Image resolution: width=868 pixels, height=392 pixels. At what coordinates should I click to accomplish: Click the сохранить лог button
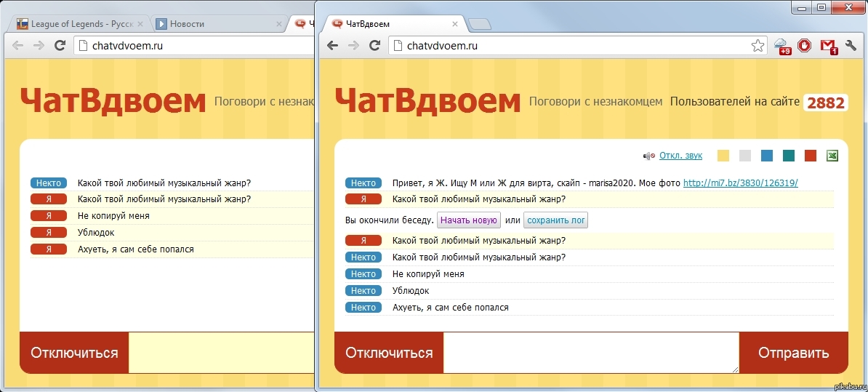tap(556, 220)
